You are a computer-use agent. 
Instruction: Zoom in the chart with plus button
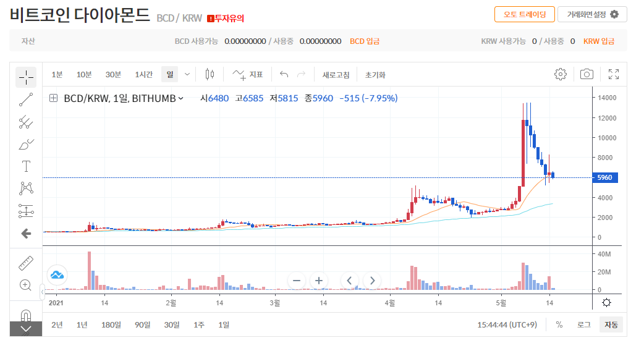pyautogui.click(x=319, y=281)
